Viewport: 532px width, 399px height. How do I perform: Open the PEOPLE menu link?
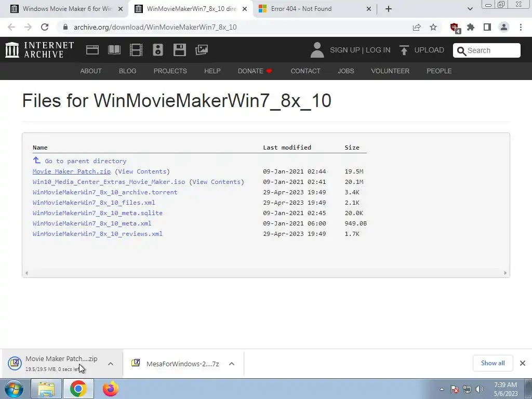coord(439,71)
